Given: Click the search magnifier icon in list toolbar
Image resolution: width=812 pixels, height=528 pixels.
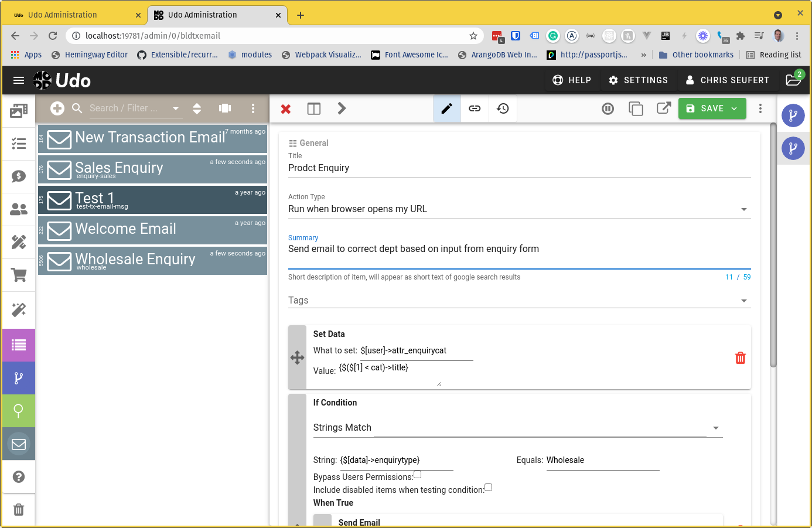Looking at the screenshot, I should tap(77, 108).
